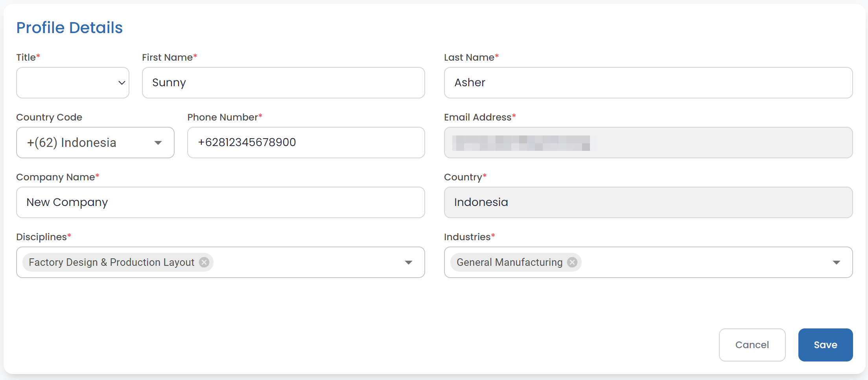Click the General Manufacturing chip text
The height and width of the screenshot is (380, 868).
pyautogui.click(x=509, y=262)
